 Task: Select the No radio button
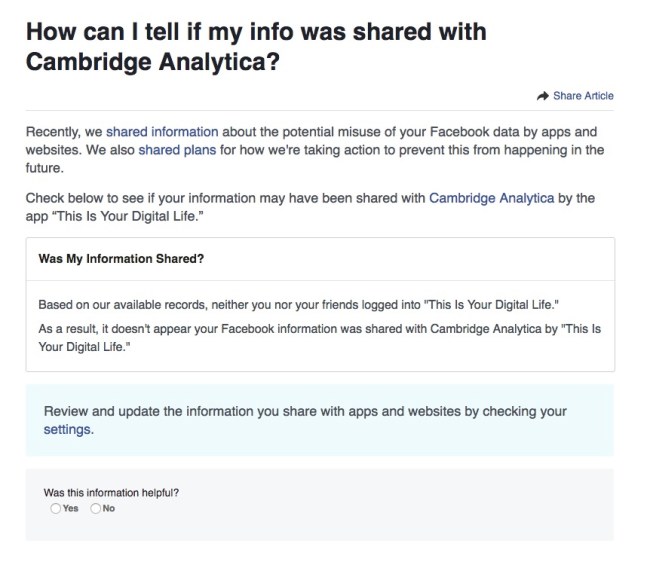pos(96,508)
